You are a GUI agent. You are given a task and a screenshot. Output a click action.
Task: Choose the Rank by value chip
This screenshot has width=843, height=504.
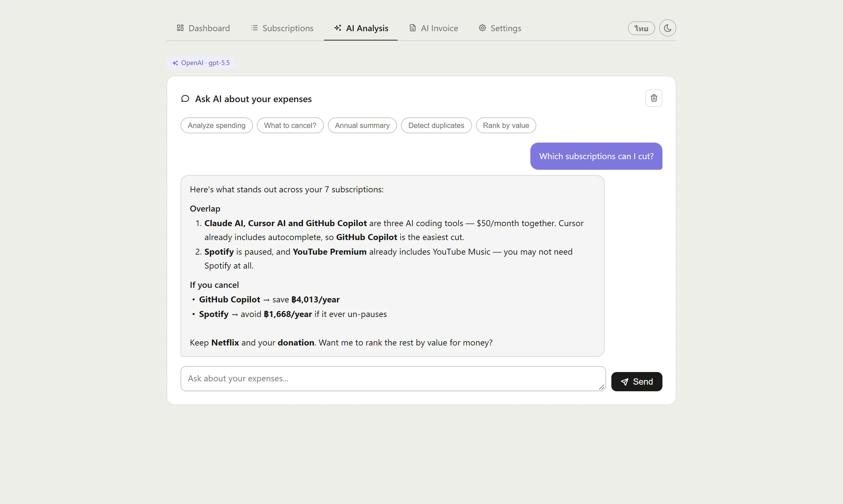pyautogui.click(x=506, y=125)
